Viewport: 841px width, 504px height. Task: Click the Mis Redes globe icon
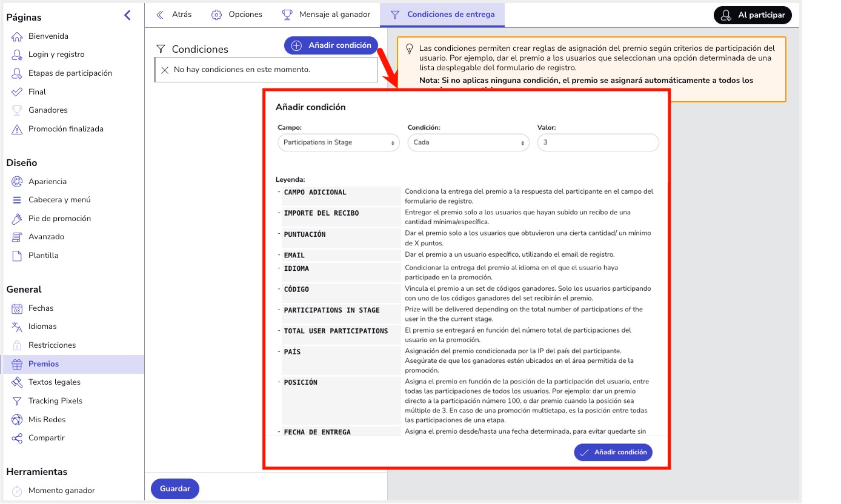17,420
